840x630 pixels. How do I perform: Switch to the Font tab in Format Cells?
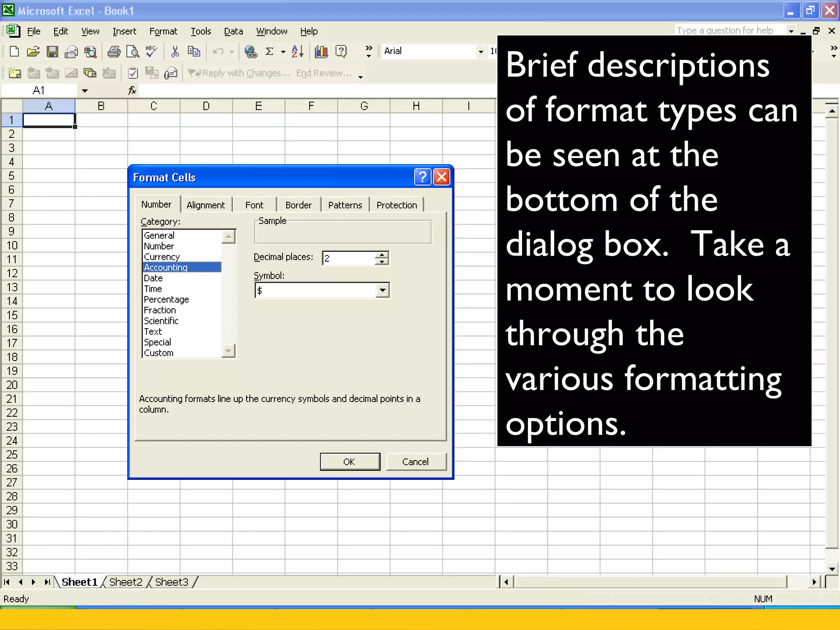coord(254,205)
